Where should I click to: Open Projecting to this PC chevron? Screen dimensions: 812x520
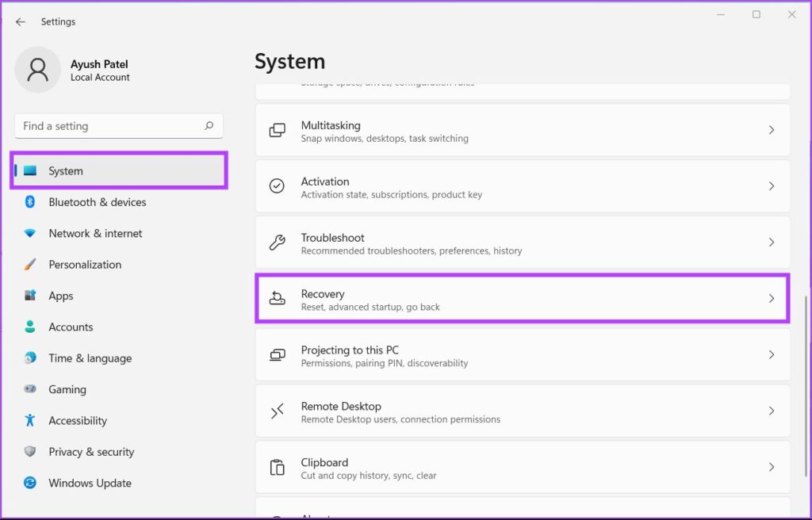click(771, 355)
